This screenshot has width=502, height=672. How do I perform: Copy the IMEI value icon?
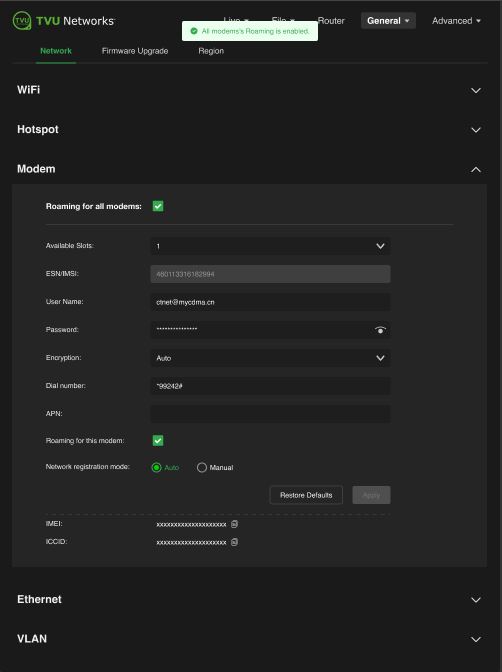click(x=234, y=524)
